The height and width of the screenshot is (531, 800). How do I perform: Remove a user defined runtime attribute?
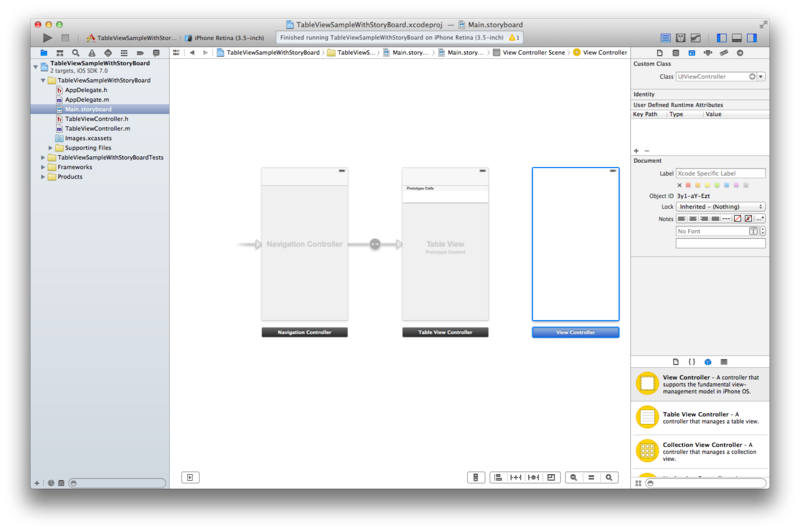point(647,151)
